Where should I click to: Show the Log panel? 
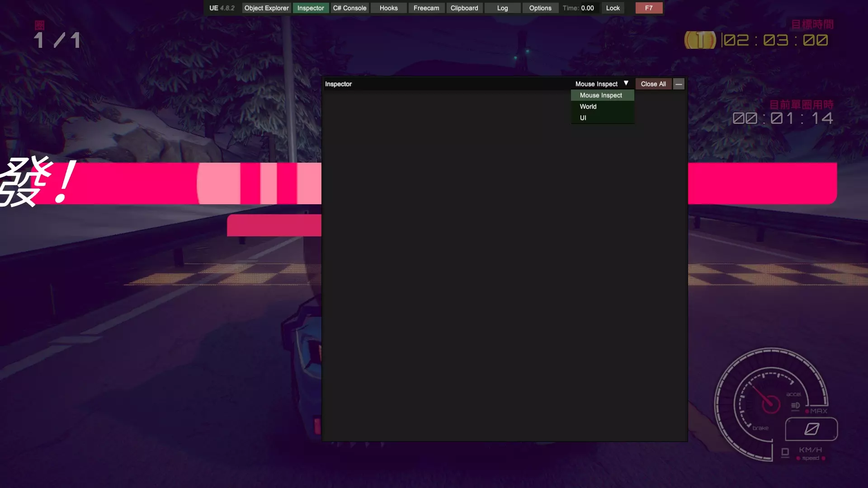click(x=502, y=8)
